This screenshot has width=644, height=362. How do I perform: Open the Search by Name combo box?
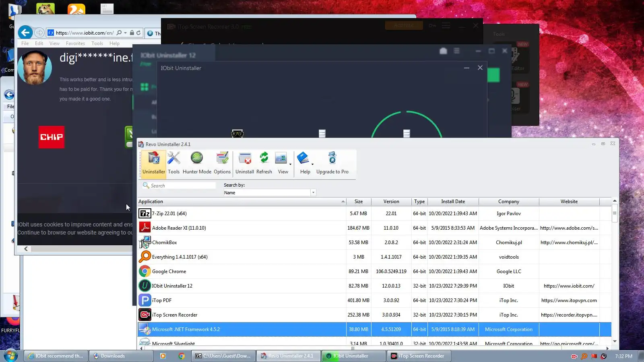[x=270, y=193]
